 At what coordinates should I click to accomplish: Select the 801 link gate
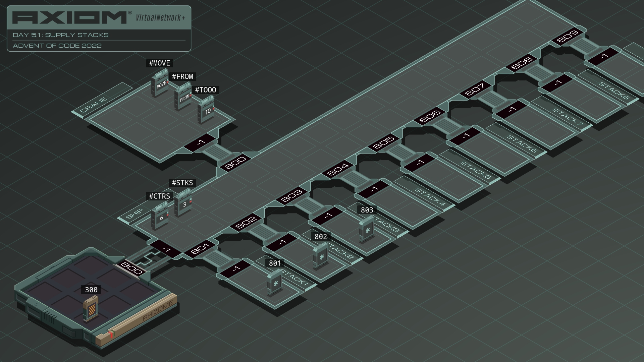pyautogui.click(x=201, y=249)
